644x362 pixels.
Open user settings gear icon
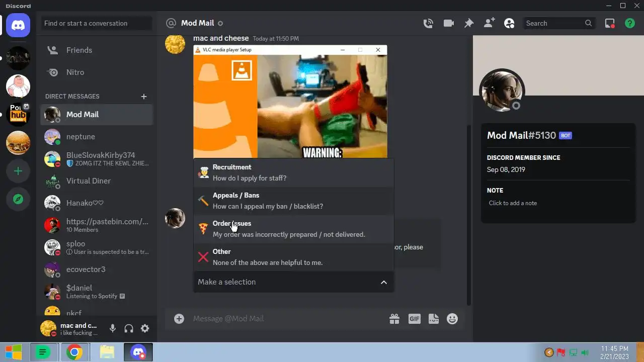tap(145, 328)
